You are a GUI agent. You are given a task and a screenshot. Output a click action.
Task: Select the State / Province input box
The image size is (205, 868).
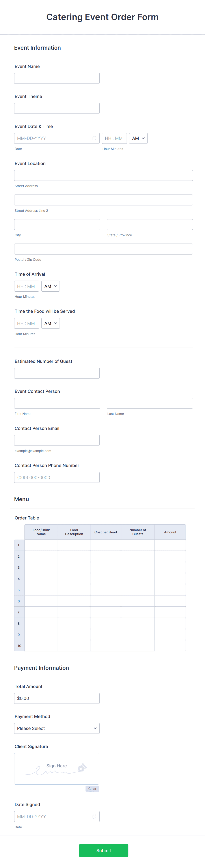pos(149,224)
